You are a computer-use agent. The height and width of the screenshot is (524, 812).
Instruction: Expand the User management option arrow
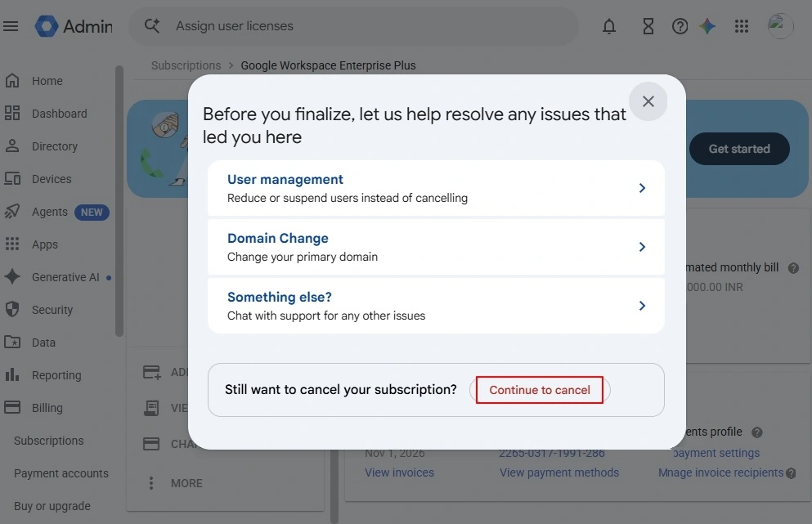click(x=642, y=188)
